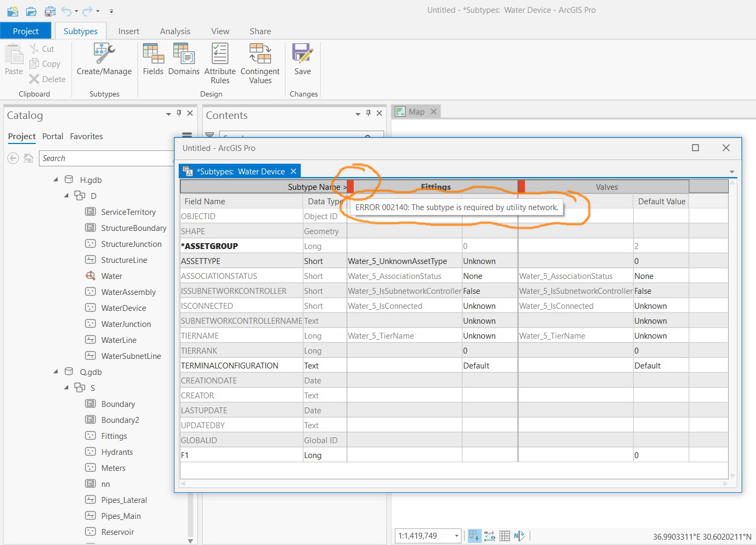This screenshot has height=545, width=756.
Task: Switch to the Subtypes ribbon tab
Action: point(81,31)
